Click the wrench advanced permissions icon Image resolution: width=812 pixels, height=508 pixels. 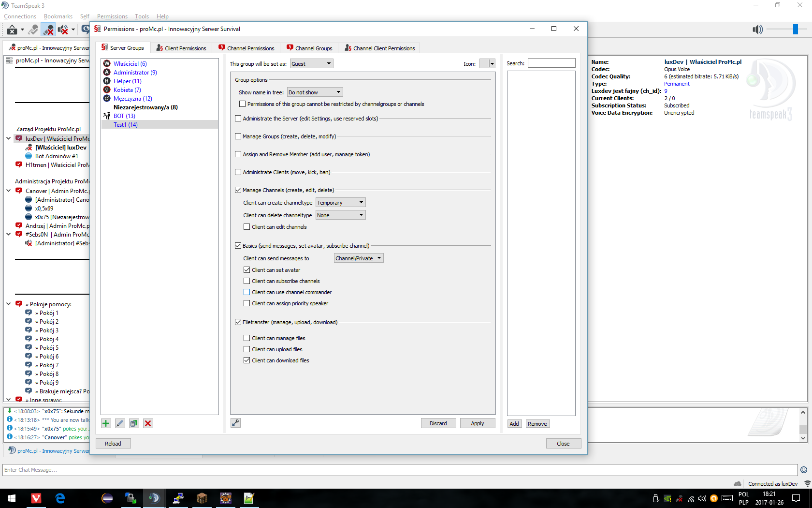click(235, 423)
